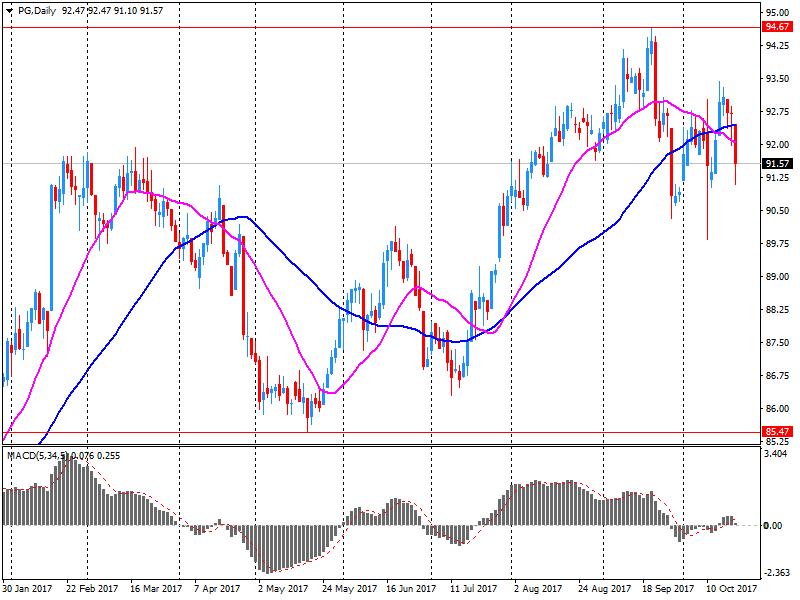Click the 88.25 price axis label
Image resolution: width=800 pixels, height=600 pixels.
coord(777,310)
